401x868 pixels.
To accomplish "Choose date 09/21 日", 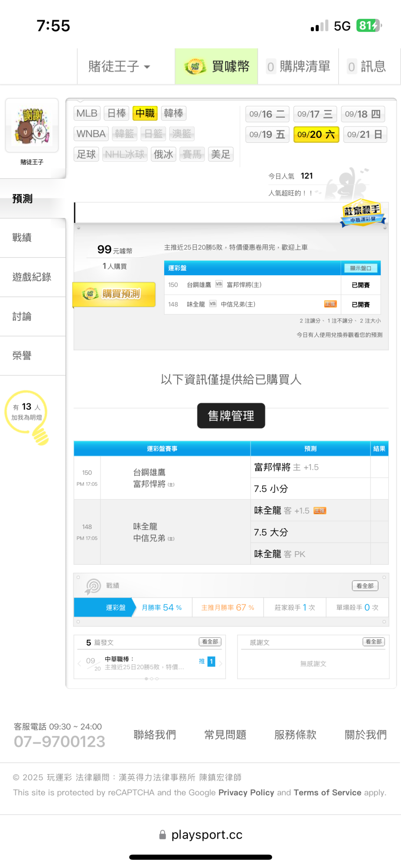I will click(x=365, y=134).
